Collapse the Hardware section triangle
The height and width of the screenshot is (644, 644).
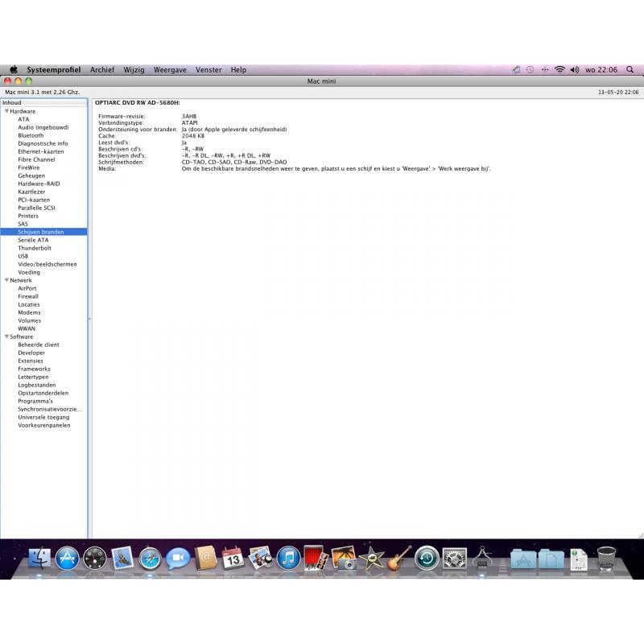[6, 111]
